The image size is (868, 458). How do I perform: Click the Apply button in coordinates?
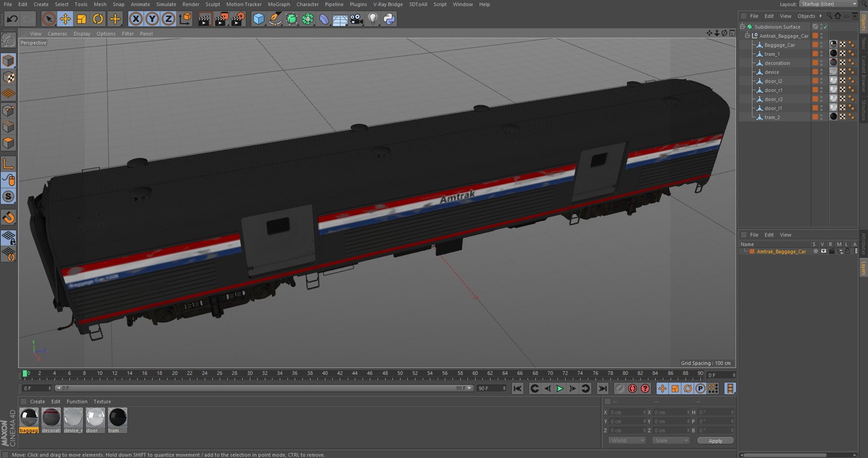click(715, 441)
